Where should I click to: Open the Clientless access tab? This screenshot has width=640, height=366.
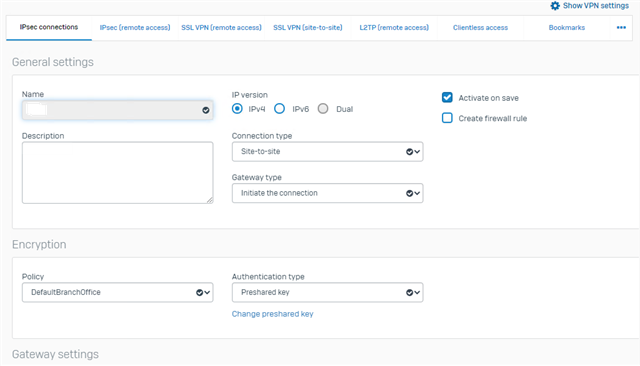tap(480, 27)
